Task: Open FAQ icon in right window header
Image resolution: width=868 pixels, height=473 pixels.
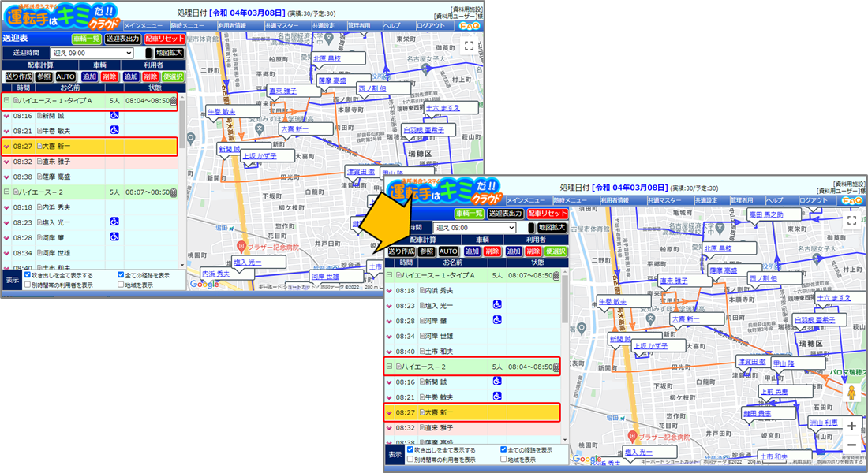Action: [852, 199]
